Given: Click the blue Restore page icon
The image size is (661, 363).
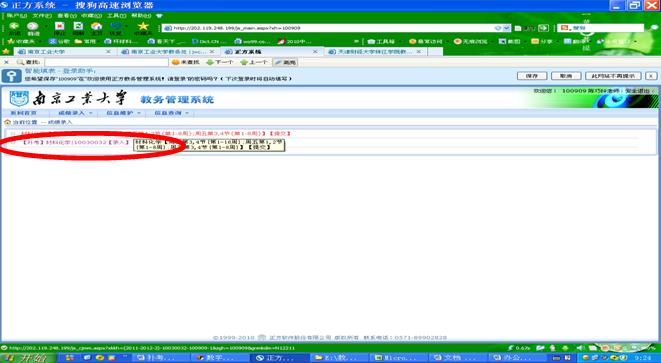Looking at the screenshot, I should click(x=116, y=26).
